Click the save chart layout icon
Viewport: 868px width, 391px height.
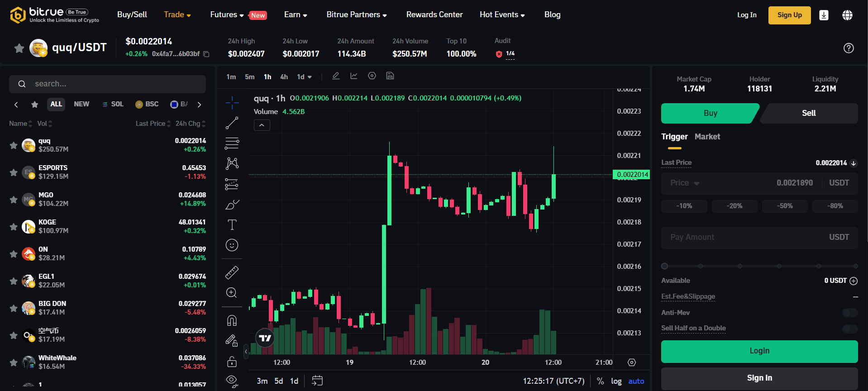[390, 76]
